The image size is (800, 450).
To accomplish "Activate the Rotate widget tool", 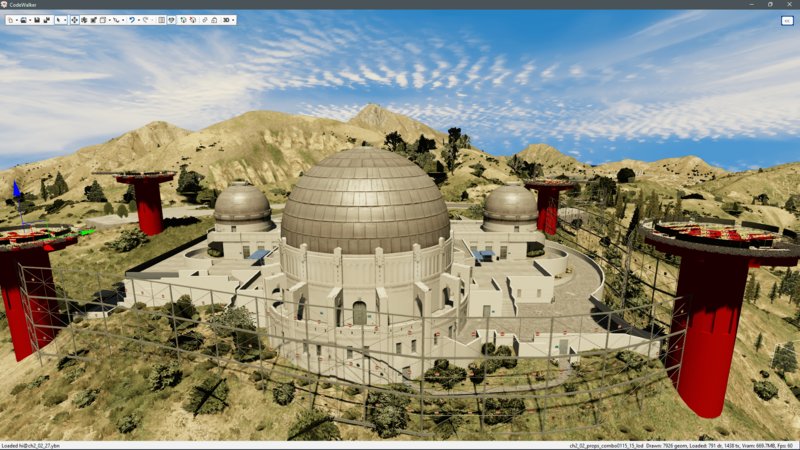I will coord(84,20).
